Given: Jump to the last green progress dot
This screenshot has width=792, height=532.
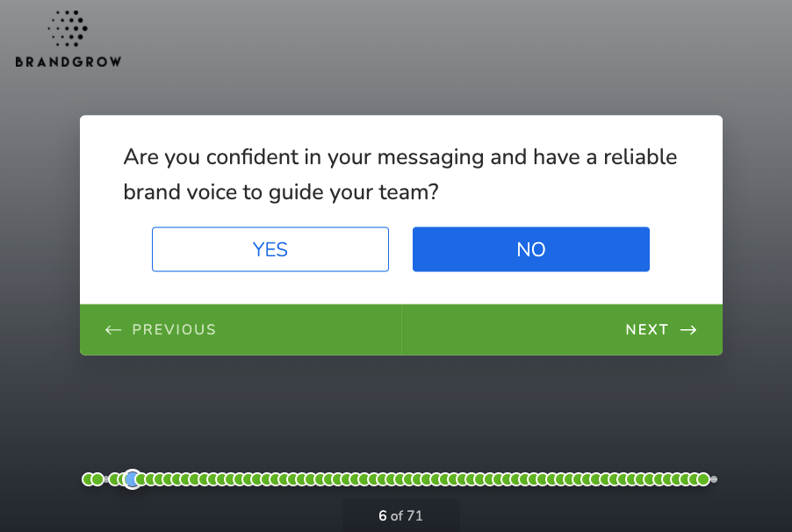Looking at the screenshot, I should point(702,478).
